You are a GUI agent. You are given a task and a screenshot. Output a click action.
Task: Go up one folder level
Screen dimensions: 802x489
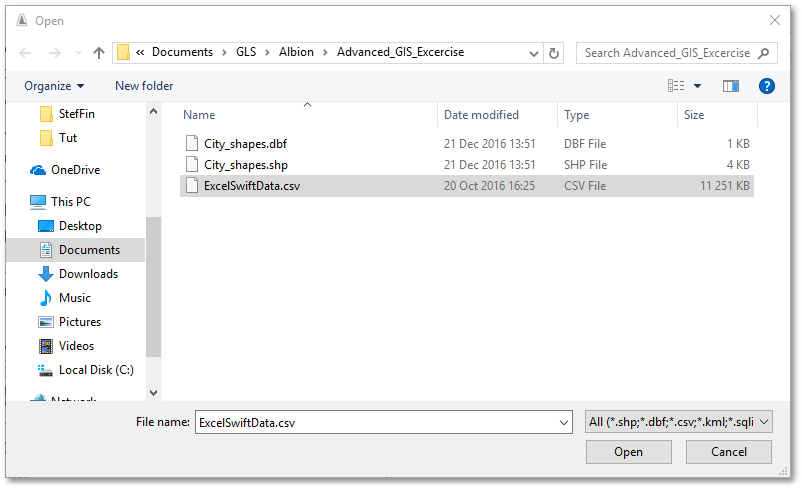[x=99, y=53]
